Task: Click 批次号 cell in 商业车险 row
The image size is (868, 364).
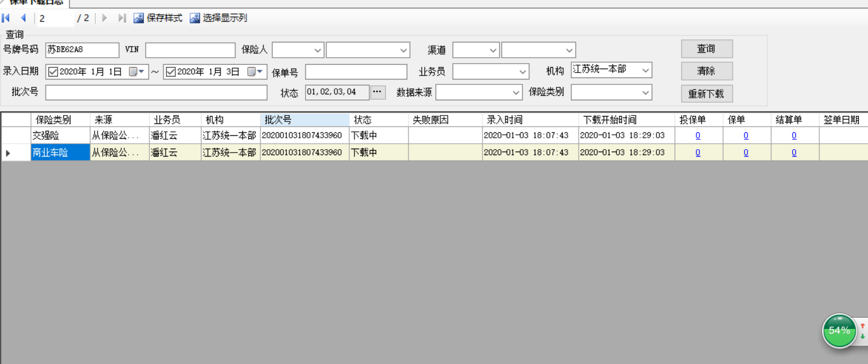Action: coord(304,153)
